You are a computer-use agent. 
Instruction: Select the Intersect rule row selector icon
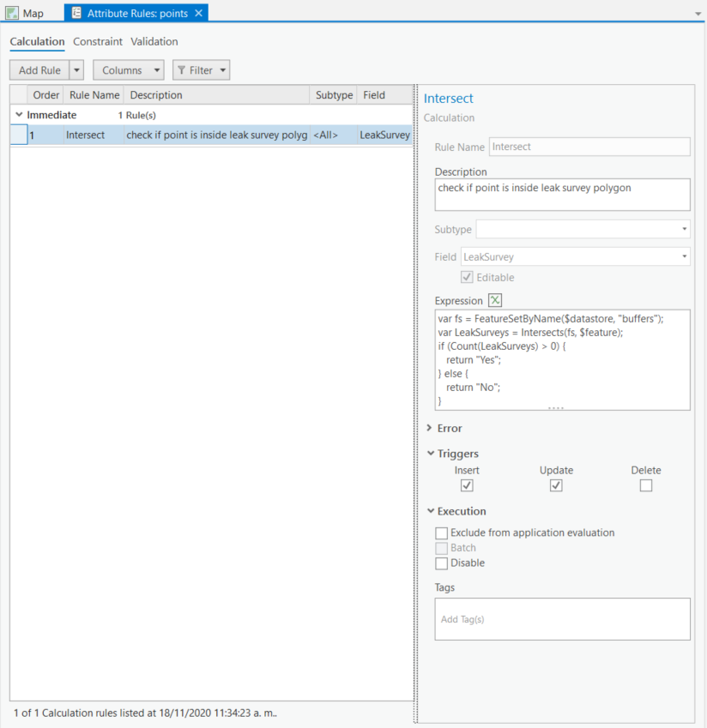20,135
